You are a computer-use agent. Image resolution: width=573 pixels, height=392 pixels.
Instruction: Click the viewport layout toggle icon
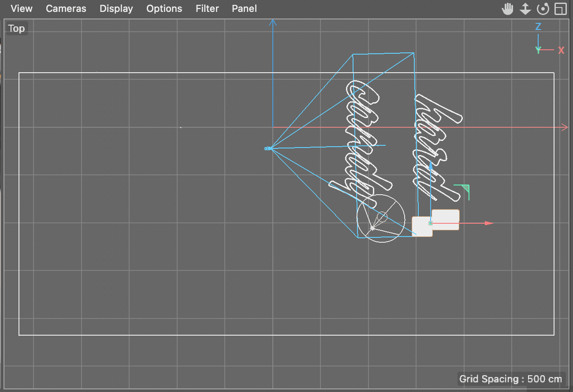(560, 9)
